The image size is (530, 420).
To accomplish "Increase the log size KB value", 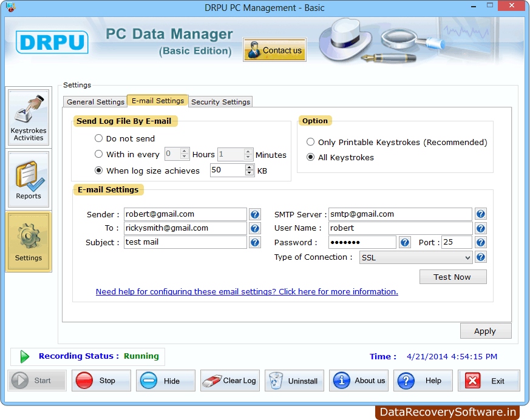I will pos(250,168).
